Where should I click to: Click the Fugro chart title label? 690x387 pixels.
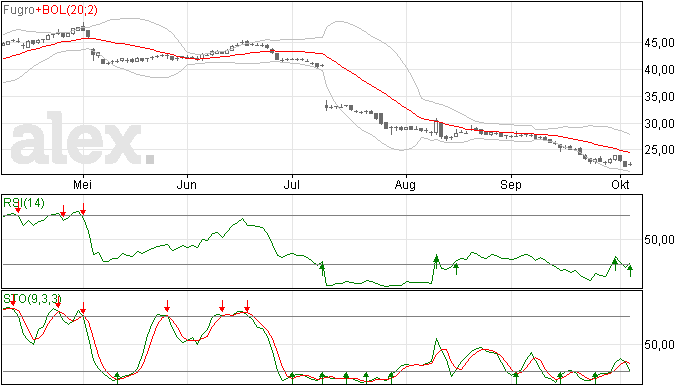(x=19, y=10)
